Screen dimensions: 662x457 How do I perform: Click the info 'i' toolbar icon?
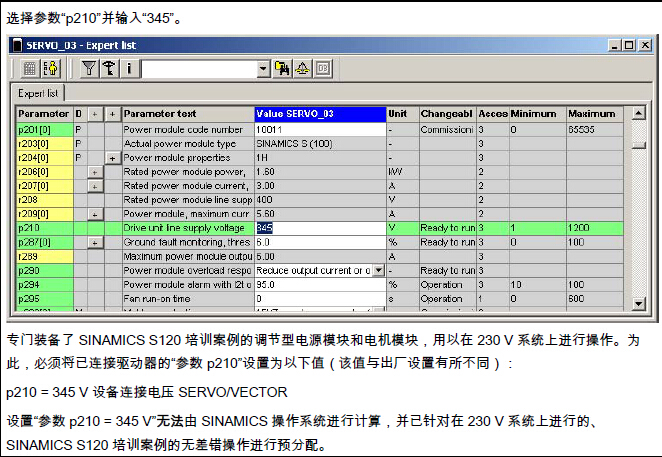[129, 68]
